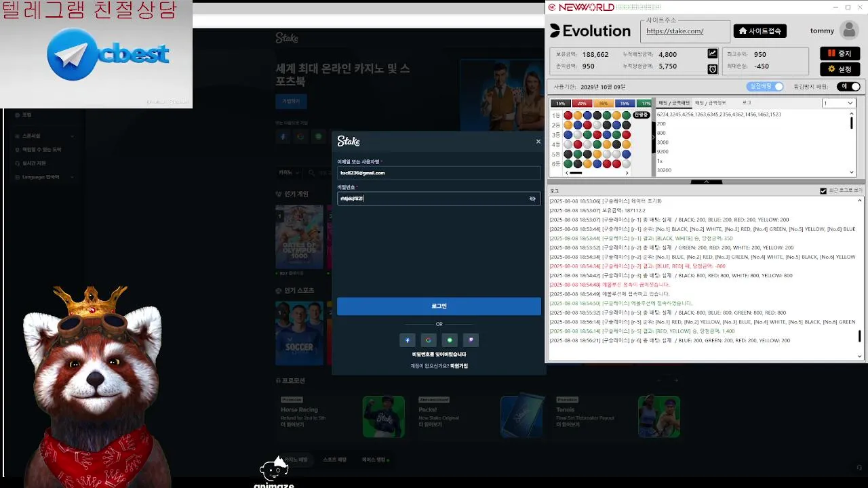The image size is (868, 488).
Task: Click the 6등 row label
Action: point(555,164)
